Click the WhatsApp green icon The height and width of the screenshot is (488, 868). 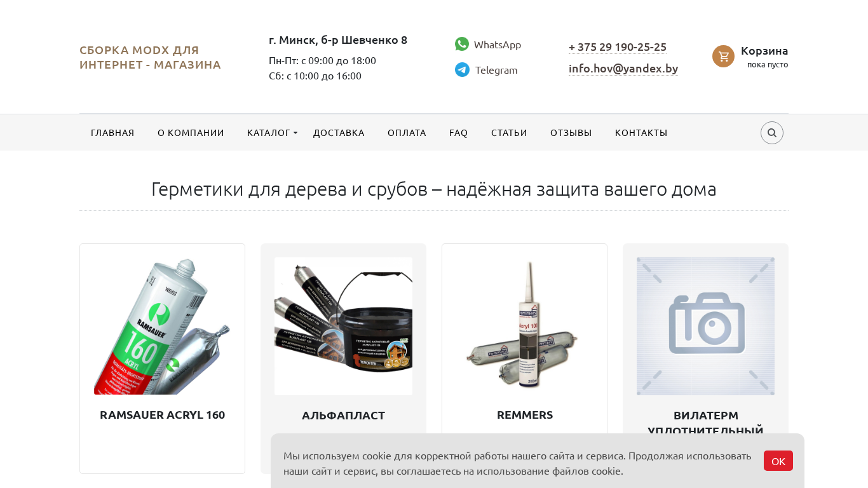click(462, 44)
